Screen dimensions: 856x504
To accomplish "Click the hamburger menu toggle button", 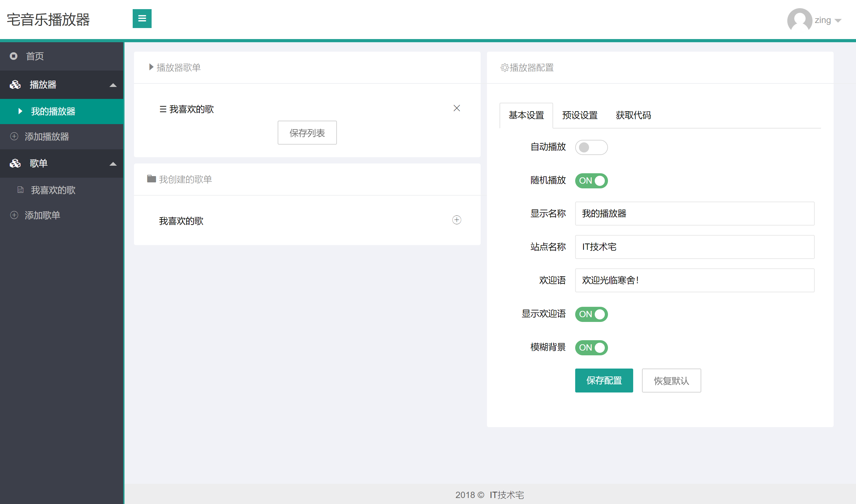I will [142, 19].
